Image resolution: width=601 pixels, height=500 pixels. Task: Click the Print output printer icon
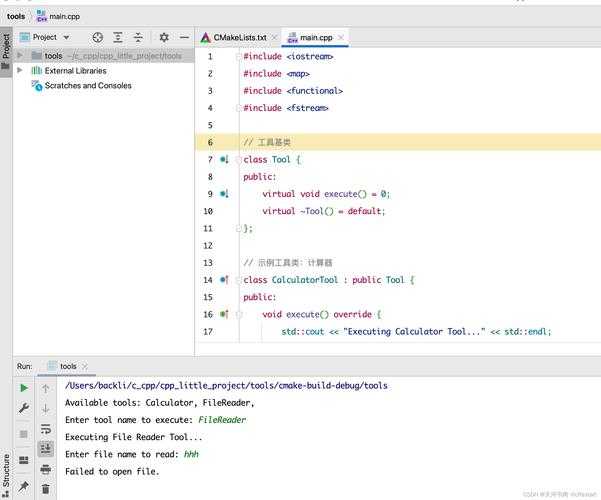coord(46,469)
